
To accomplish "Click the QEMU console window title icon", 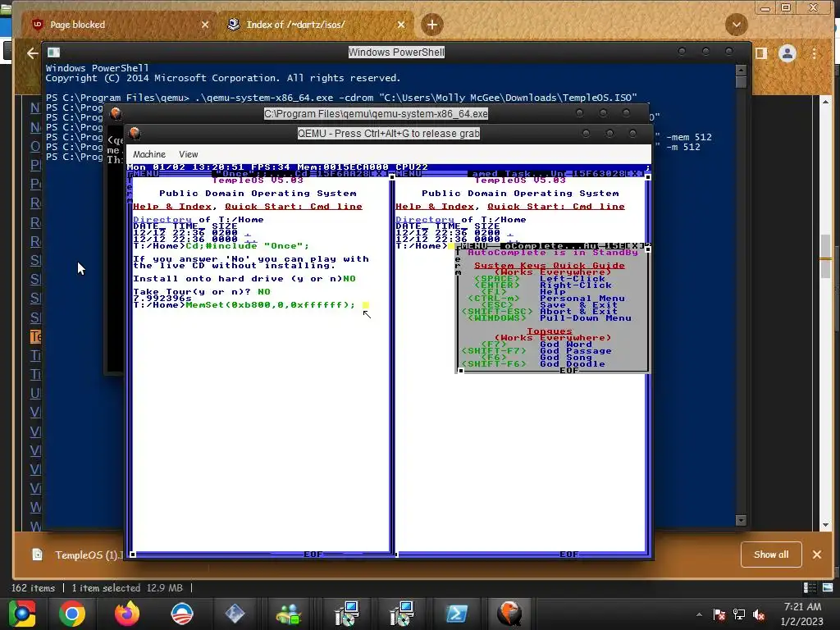I will (x=115, y=113).
